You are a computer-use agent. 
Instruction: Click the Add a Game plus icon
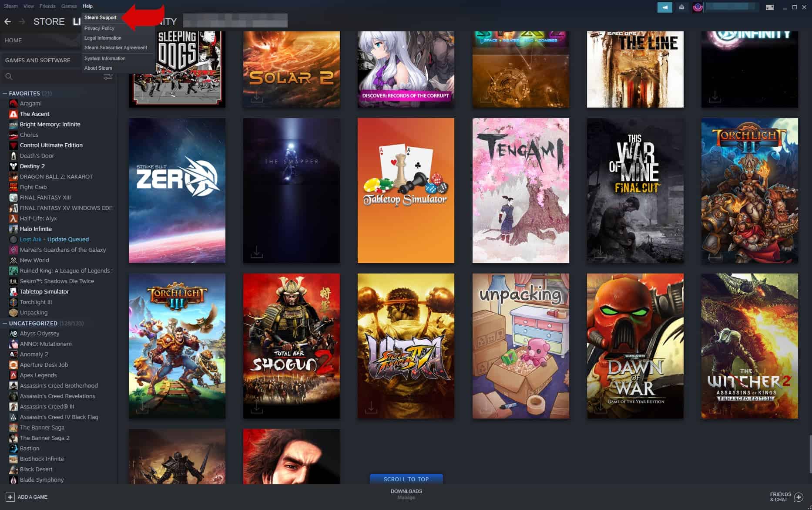(10, 497)
